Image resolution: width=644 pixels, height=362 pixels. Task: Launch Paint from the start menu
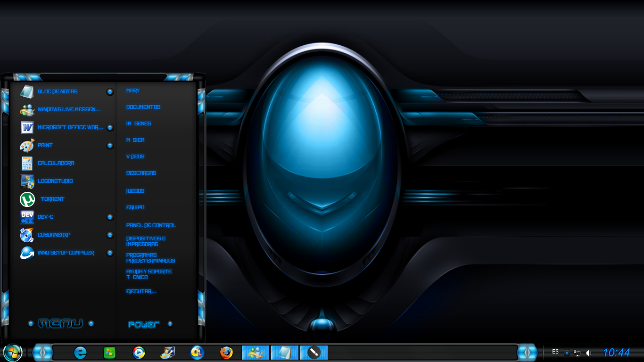pos(45,145)
